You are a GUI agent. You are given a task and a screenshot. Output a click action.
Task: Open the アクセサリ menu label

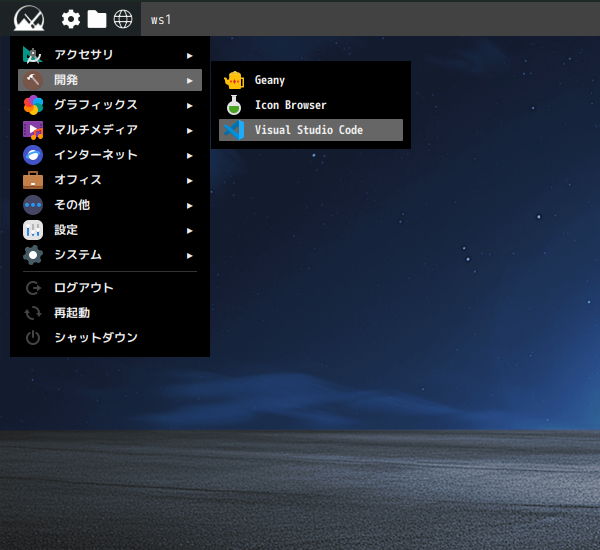click(x=84, y=55)
